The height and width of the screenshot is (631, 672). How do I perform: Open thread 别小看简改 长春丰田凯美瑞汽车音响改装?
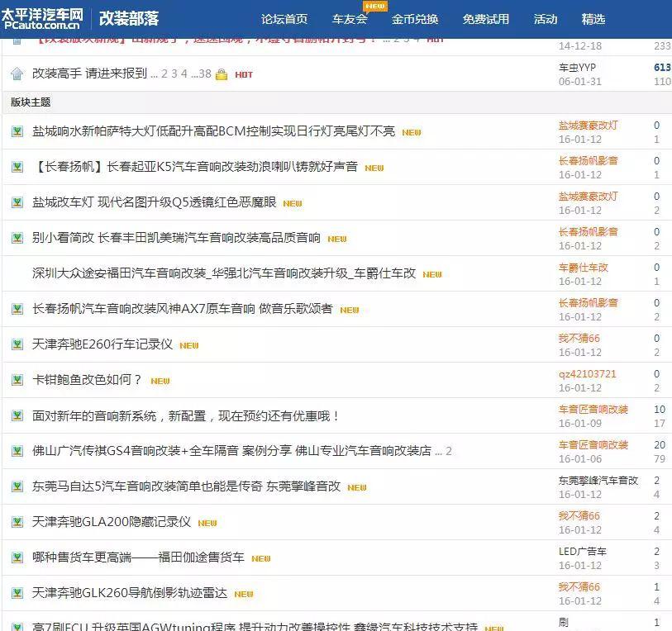[176, 238]
